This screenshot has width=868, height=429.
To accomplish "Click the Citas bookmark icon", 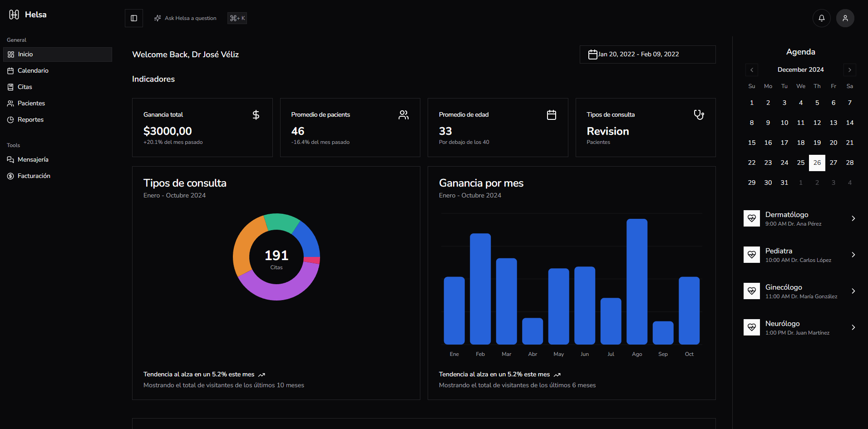I will tap(10, 87).
